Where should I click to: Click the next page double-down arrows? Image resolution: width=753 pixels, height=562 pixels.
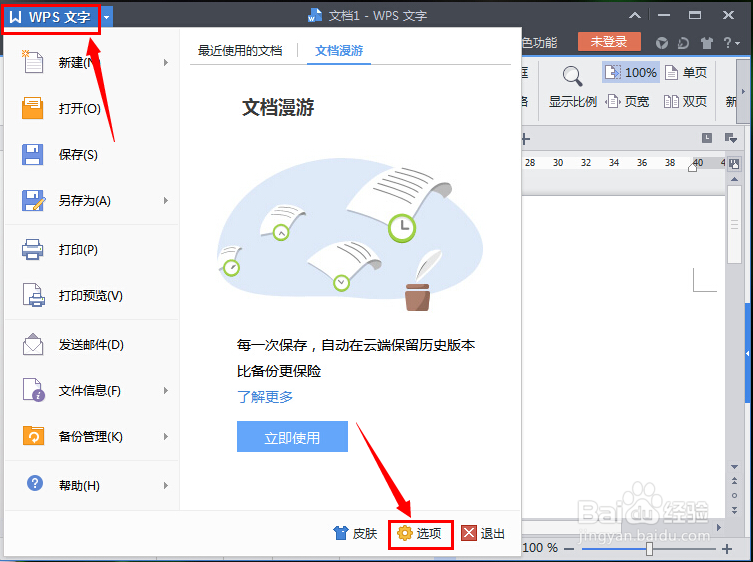tap(734, 510)
